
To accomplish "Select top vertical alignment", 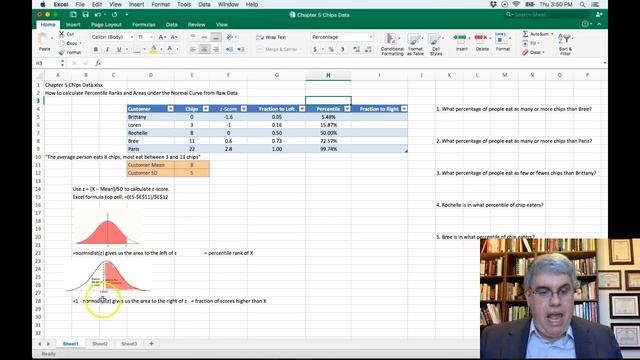I will coord(193,37).
